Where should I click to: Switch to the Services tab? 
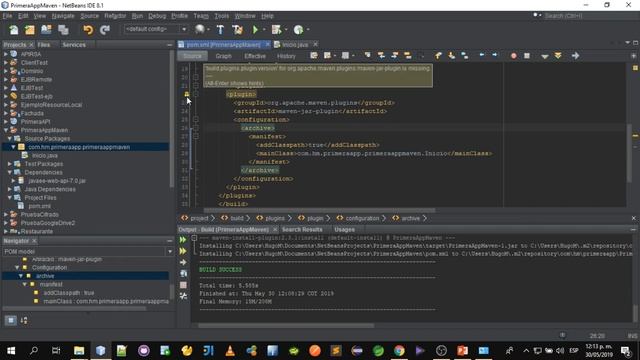click(74, 44)
